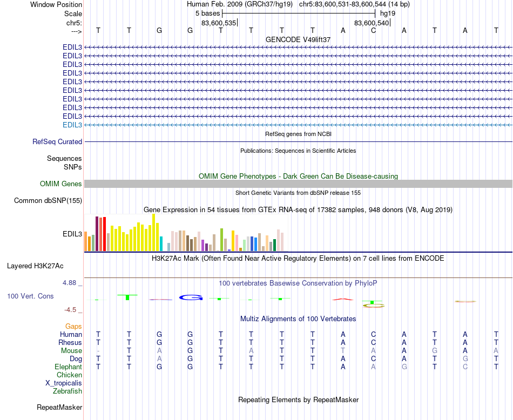Click the 4.88 PhyloP upper limit value
Screen dimensions: 513x420
click(69, 283)
